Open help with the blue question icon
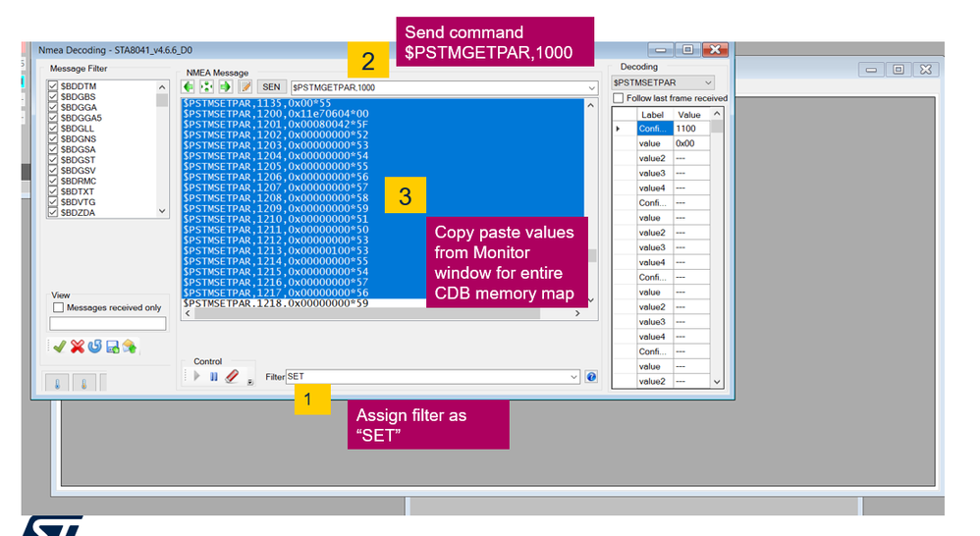980x536 pixels. tap(591, 377)
